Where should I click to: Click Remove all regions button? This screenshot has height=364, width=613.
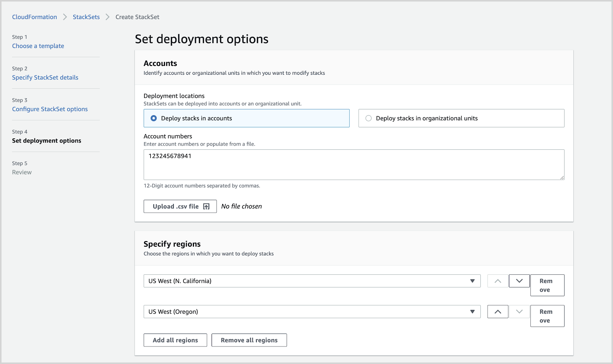pos(249,340)
